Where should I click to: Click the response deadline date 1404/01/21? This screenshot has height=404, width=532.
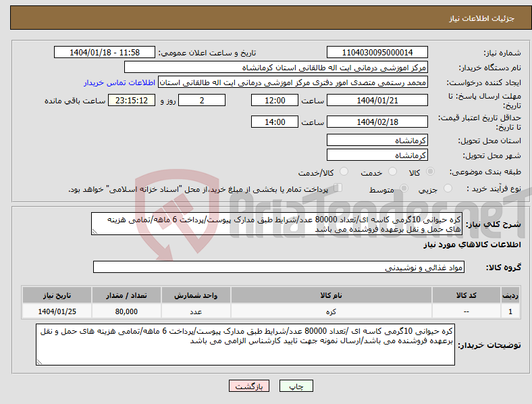point(377,101)
